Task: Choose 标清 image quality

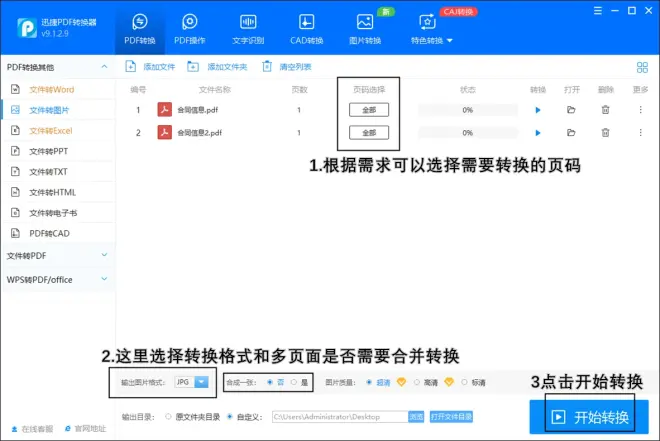Action: click(473, 383)
